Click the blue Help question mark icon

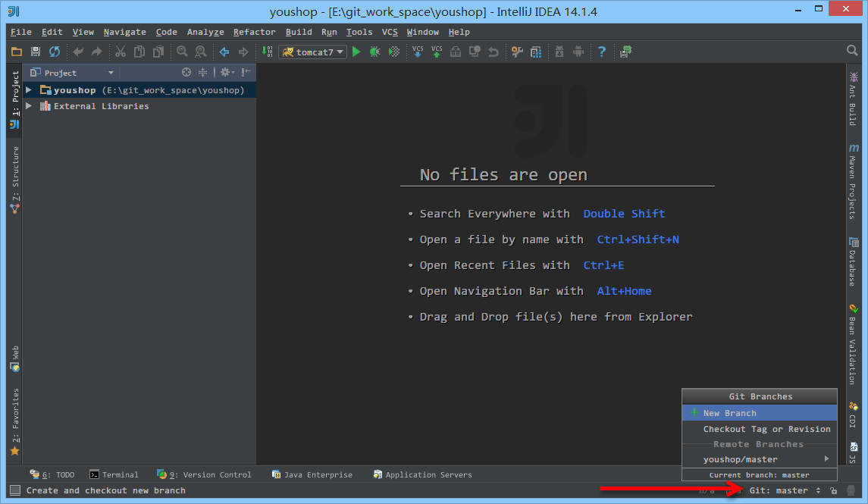coord(602,52)
